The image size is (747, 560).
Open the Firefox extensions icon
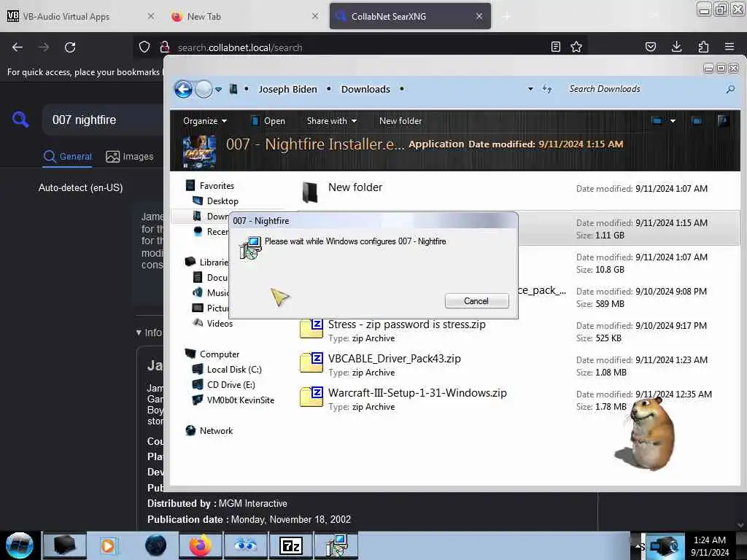point(703,47)
